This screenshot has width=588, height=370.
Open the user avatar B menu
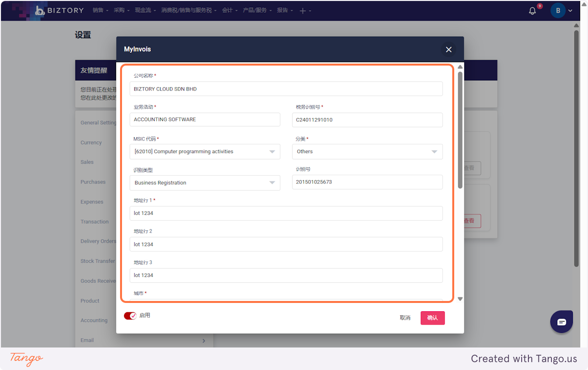click(x=561, y=10)
